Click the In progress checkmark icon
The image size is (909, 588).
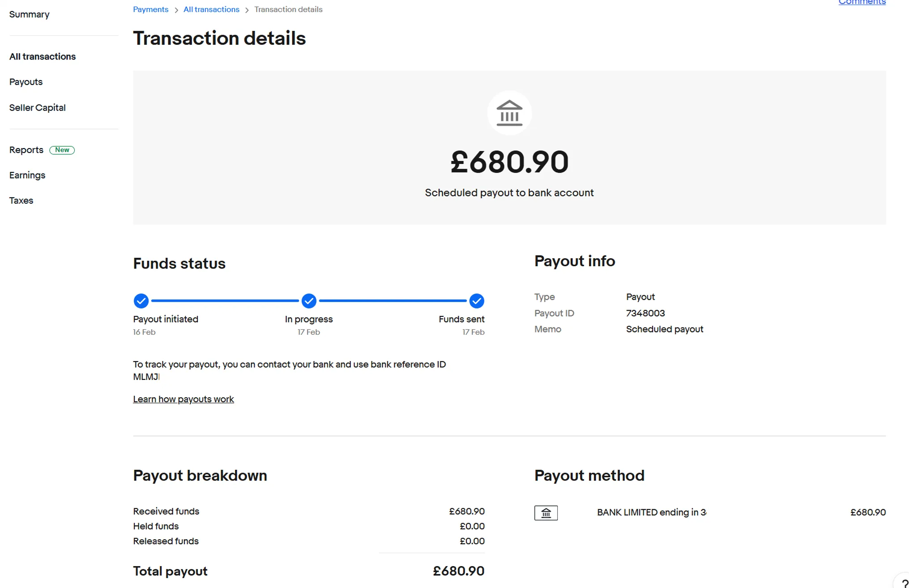click(x=309, y=301)
